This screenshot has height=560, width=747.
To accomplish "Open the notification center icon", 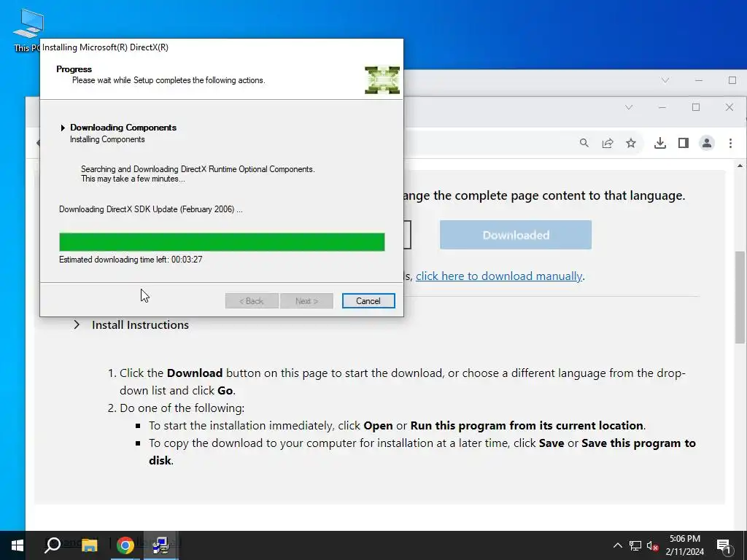I will tap(724, 545).
